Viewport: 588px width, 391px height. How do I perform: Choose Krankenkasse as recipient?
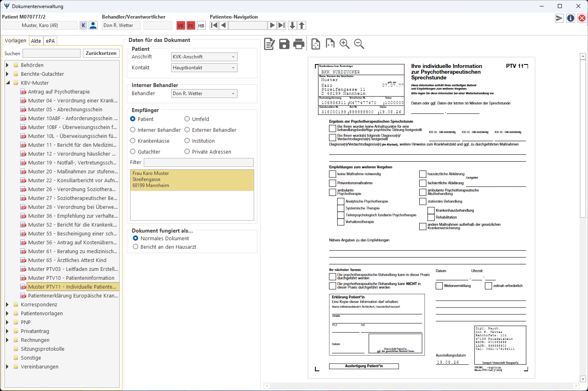(x=150, y=141)
